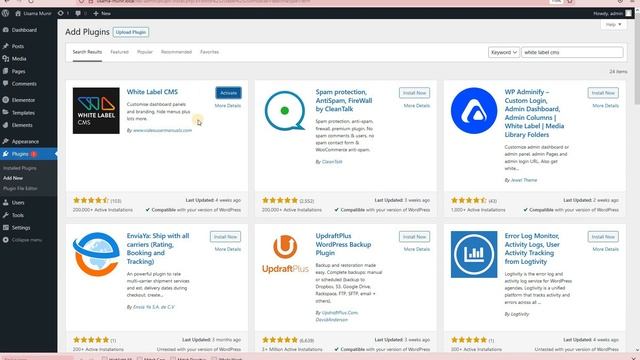This screenshot has width=640, height=360.
Task: Switch to the Popular tab
Action: (145, 52)
